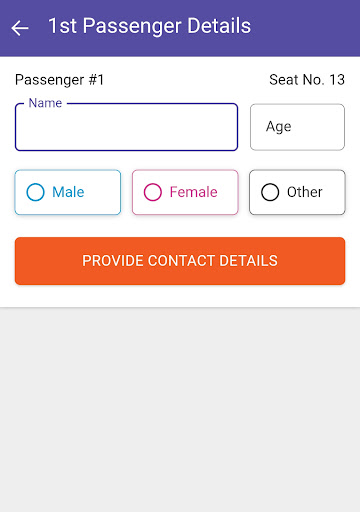The height and width of the screenshot is (512, 360).
Task: Select the blue Male radio circle
Action: pos(35,192)
